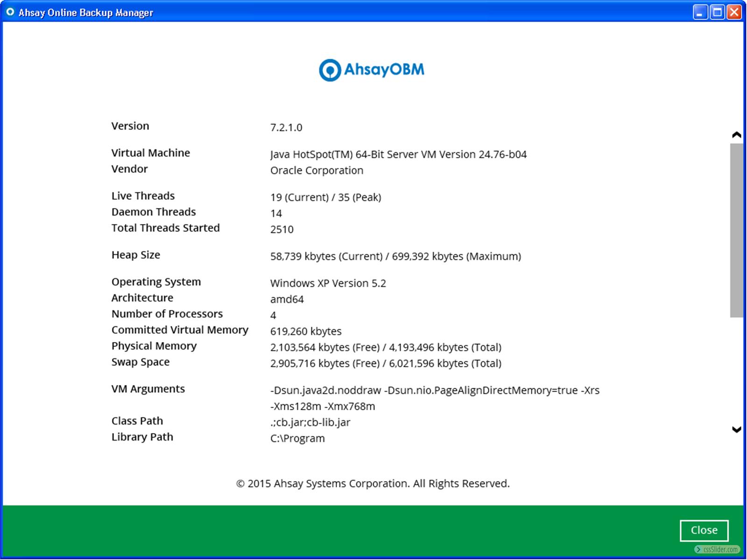Click the AhsayOBM logo
This screenshot has width=747, height=560.
[x=372, y=70]
